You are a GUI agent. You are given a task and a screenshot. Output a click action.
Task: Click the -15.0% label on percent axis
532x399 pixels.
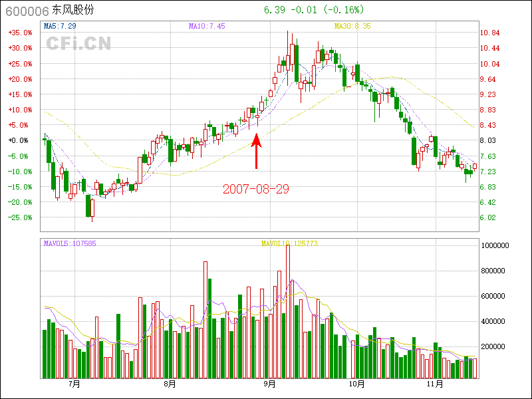click(21, 187)
